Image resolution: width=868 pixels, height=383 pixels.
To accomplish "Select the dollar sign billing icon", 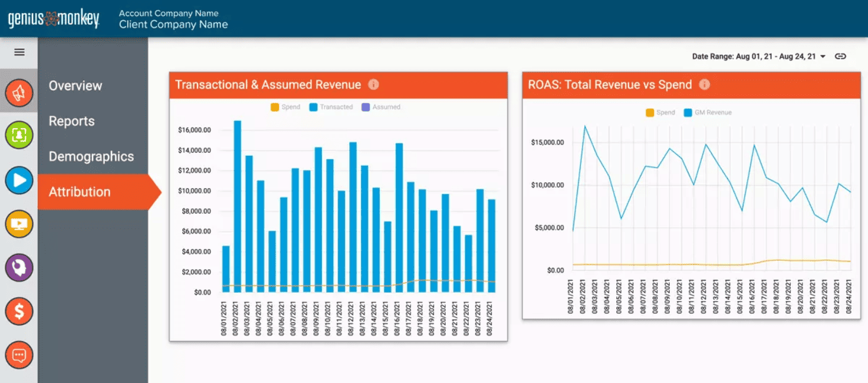I will 18,311.
